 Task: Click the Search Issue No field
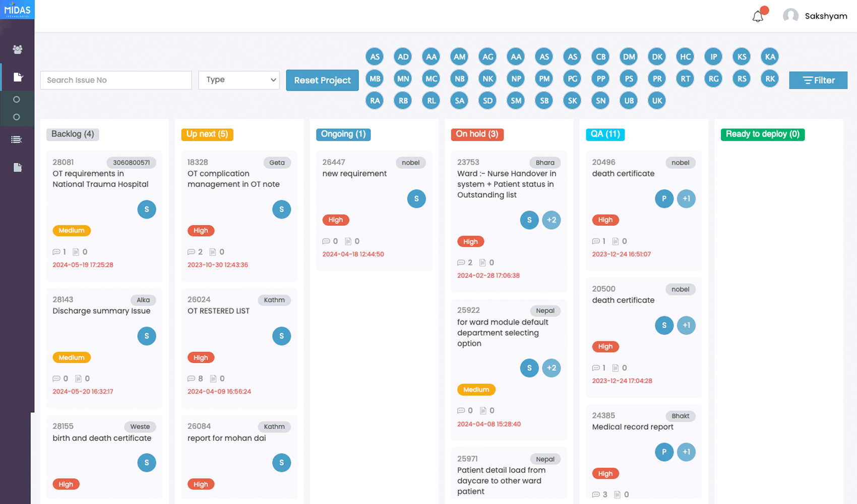(x=116, y=80)
